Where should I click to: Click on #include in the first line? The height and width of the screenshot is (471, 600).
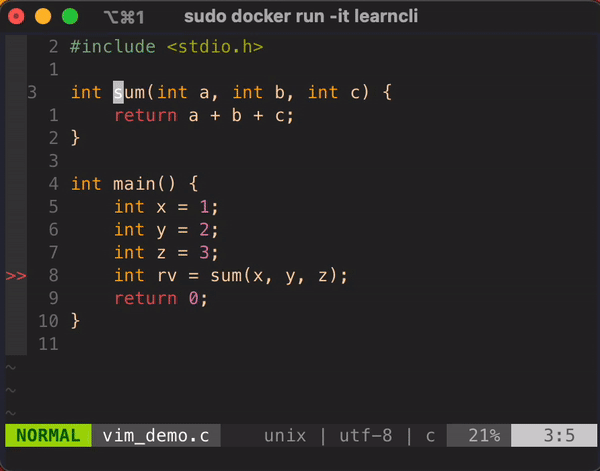click(x=113, y=47)
